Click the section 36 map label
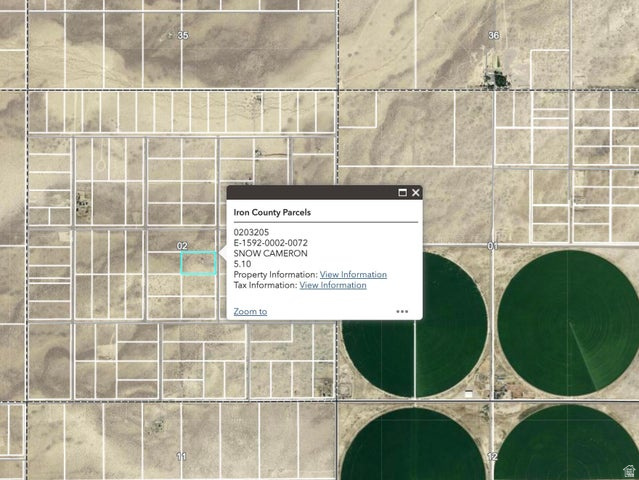The height and width of the screenshot is (480, 639). point(493,36)
